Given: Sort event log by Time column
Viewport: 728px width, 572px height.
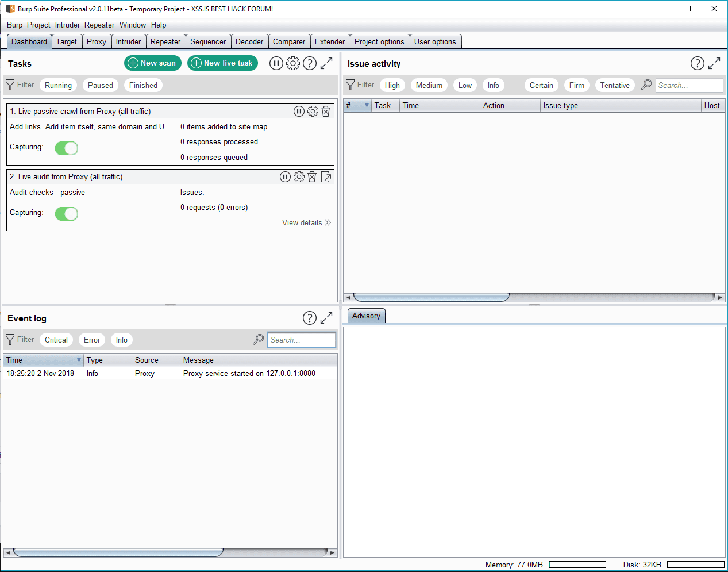Looking at the screenshot, I should coord(44,360).
